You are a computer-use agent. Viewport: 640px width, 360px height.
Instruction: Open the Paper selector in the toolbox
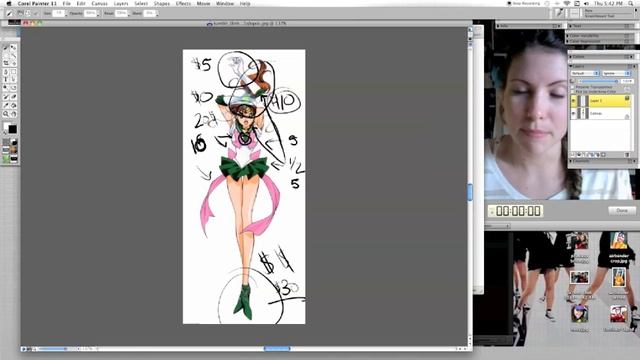[x=6, y=142]
